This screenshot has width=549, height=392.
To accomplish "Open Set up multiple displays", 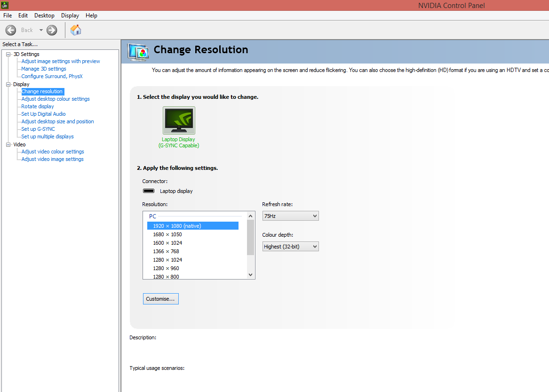I will [48, 136].
